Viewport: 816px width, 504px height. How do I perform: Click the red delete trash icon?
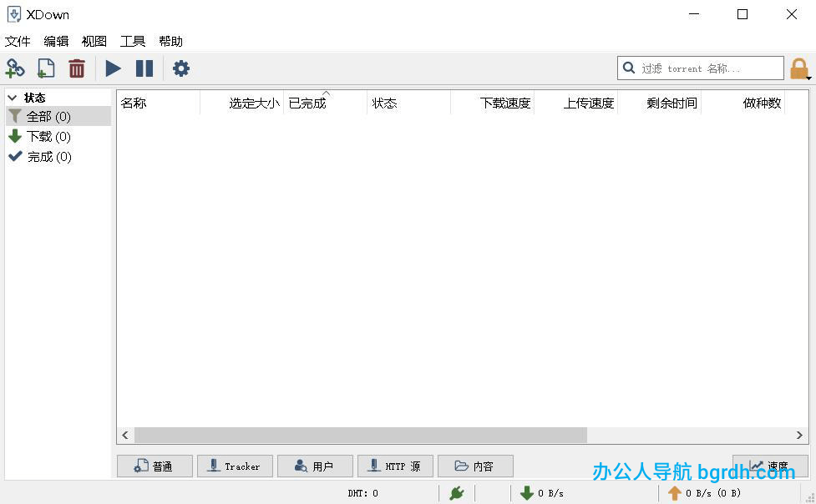(x=77, y=68)
